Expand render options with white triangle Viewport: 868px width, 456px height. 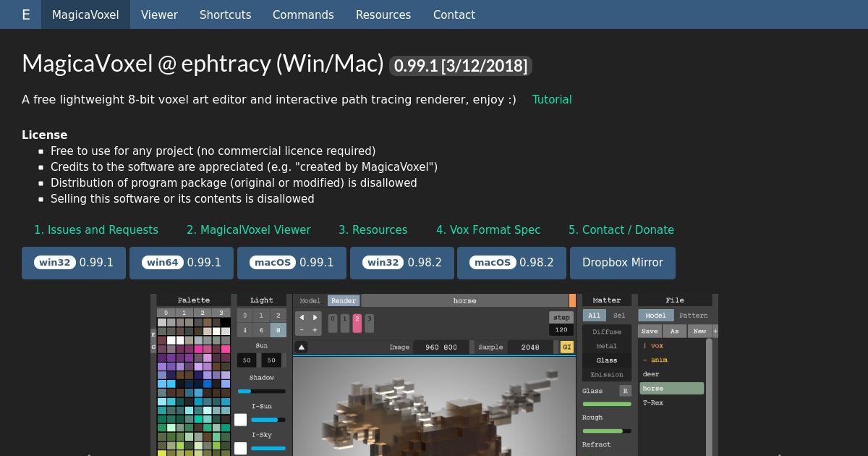[302, 347]
